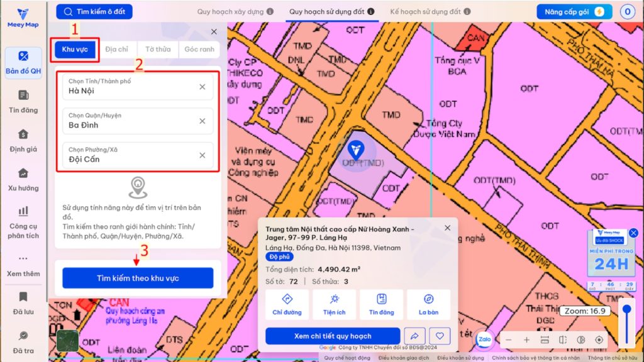Toggle the Độ phủ coverage badge

[x=279, y=256]
